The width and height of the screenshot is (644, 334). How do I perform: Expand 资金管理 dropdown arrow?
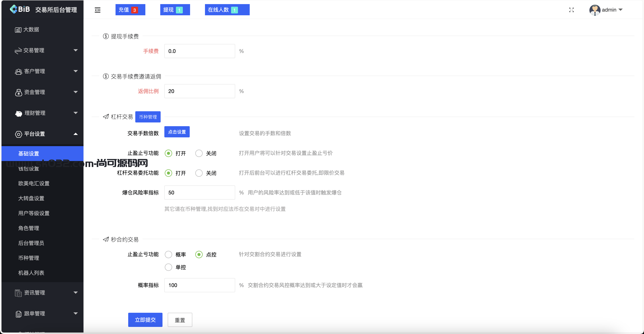coord(75,92)
